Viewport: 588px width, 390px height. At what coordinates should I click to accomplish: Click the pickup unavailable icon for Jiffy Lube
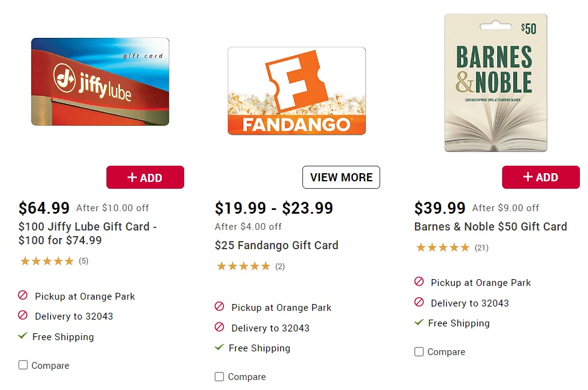22,296
